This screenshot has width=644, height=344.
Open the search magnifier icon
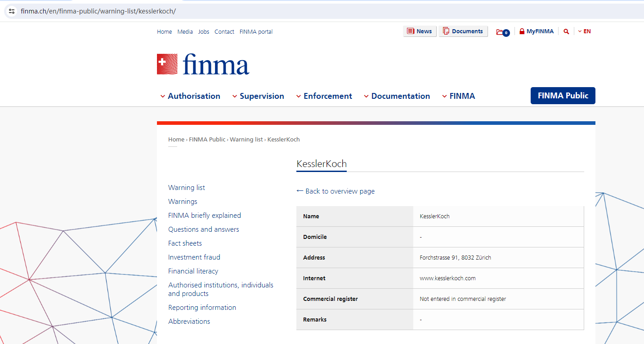[566, 31]
